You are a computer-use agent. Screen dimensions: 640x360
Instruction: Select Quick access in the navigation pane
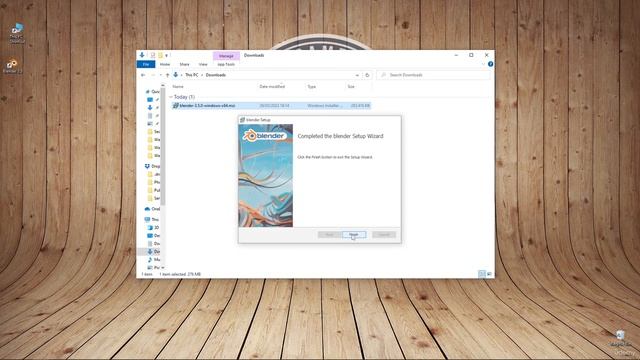pos(153,91)
